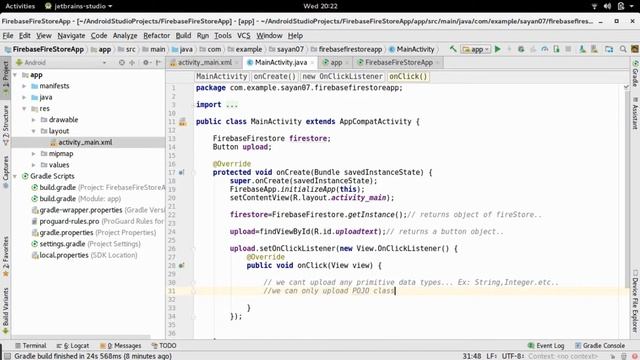This screenshot has height=360, width=640.
Task: Expand the mipmap folder
Action: (x=33, y=154)
